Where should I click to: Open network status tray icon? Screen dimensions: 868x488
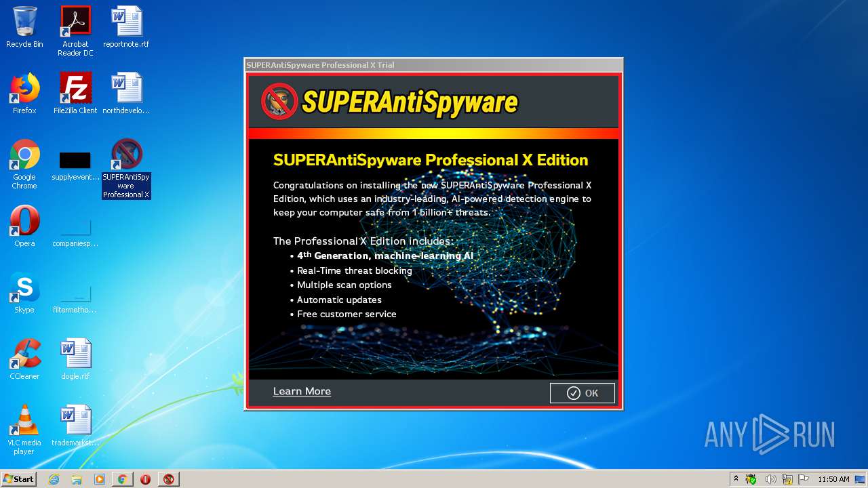click(787, 479)
